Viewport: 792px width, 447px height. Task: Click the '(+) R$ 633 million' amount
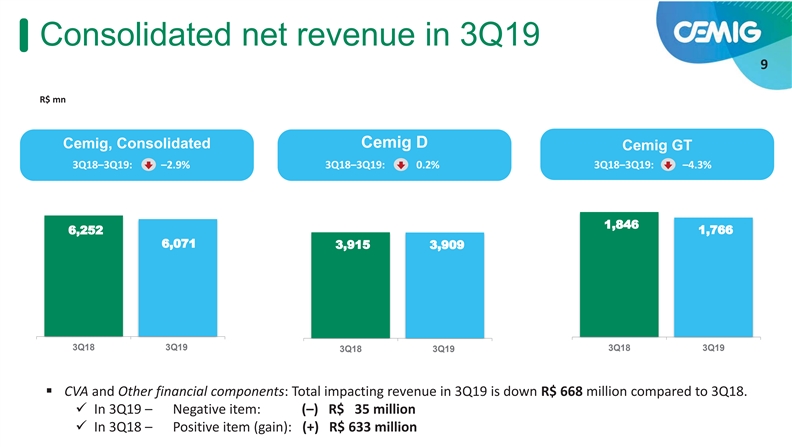(360, 427)
